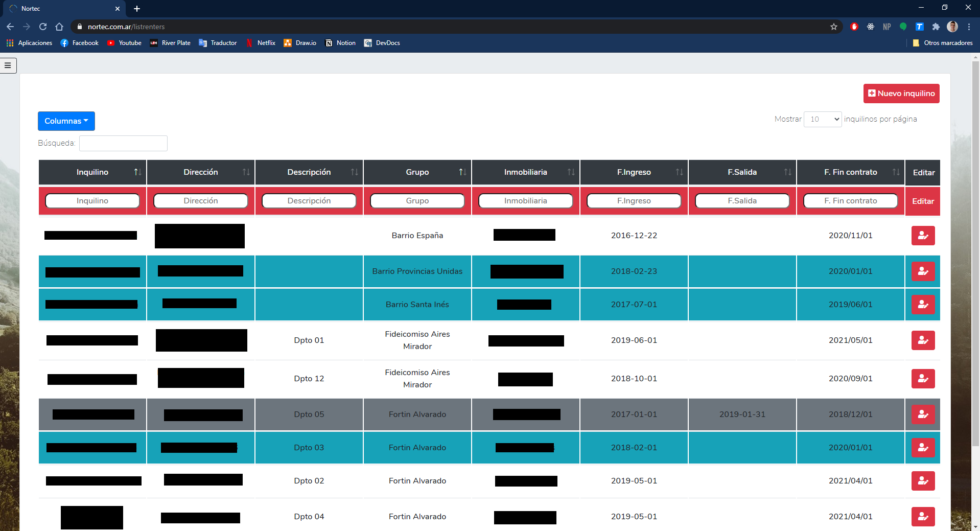Sort table by Dirección column

(x=201, y=172)
